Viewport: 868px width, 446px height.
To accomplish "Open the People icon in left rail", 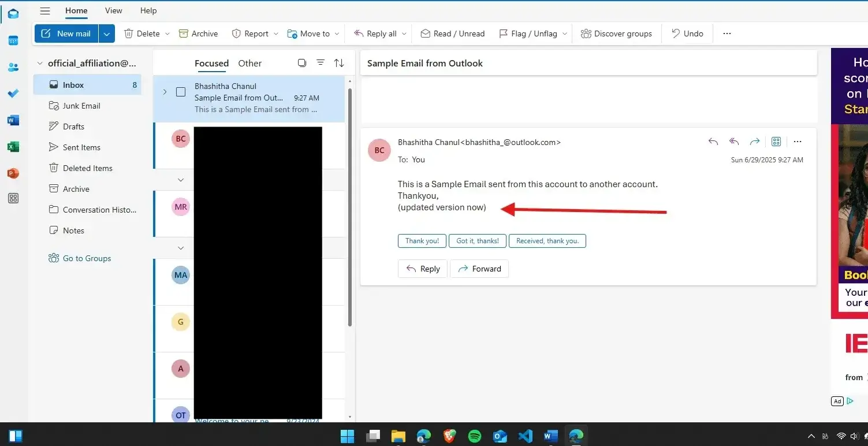I will (x=13, y=67).
